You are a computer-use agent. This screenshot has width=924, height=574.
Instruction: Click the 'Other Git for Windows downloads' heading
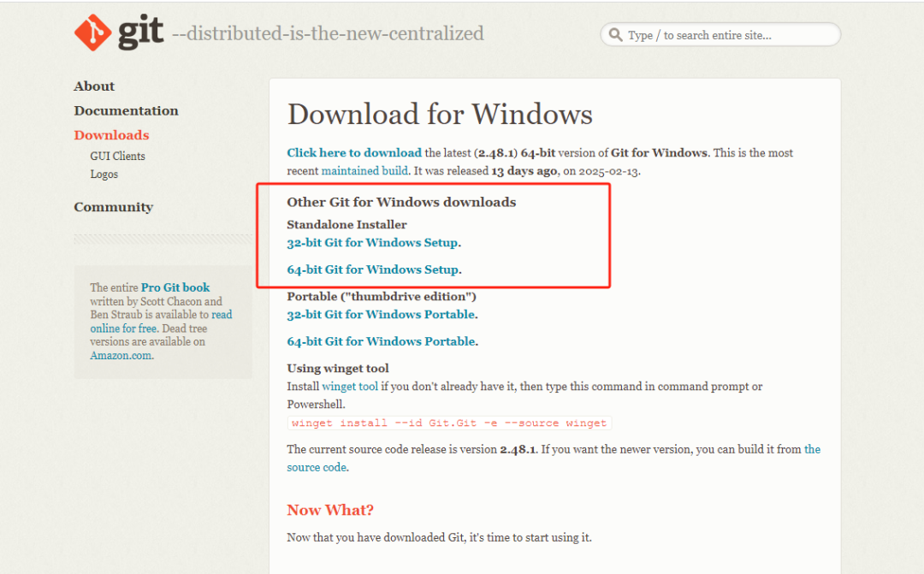pyautogui.click(x=401, y=202)
